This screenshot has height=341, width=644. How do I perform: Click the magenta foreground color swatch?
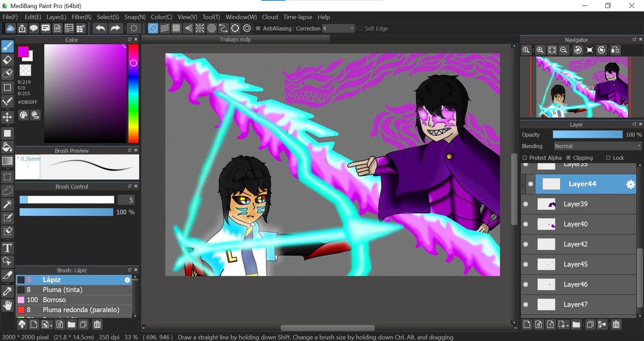pyautogui.click(x=23, y=52)
